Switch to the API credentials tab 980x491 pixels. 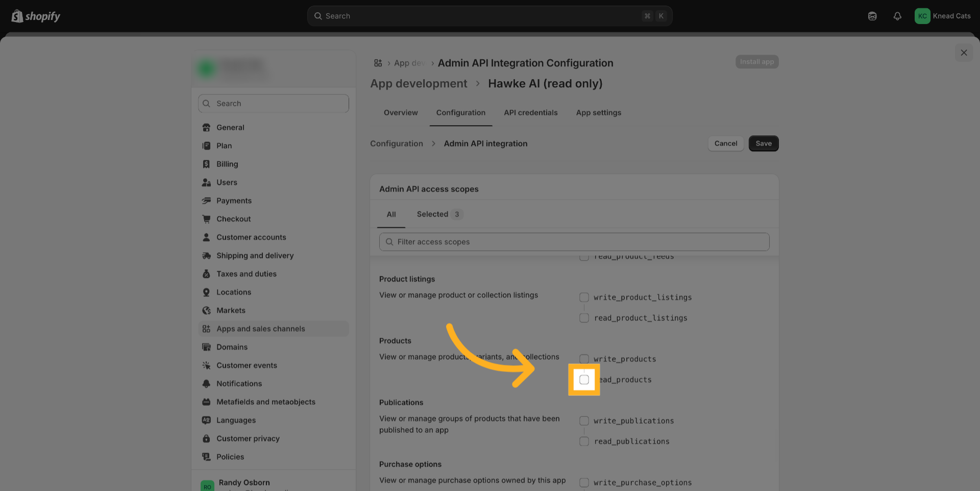click(530, 113)
